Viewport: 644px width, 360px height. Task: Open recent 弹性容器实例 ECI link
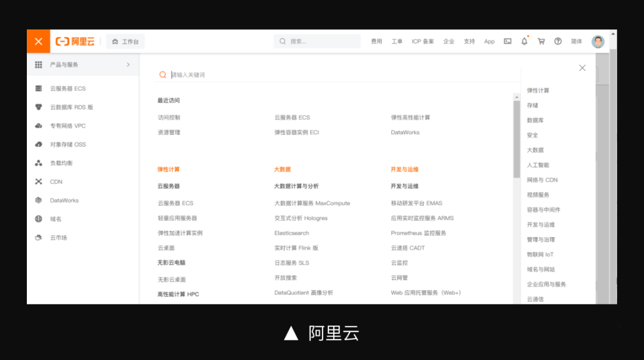296,132
